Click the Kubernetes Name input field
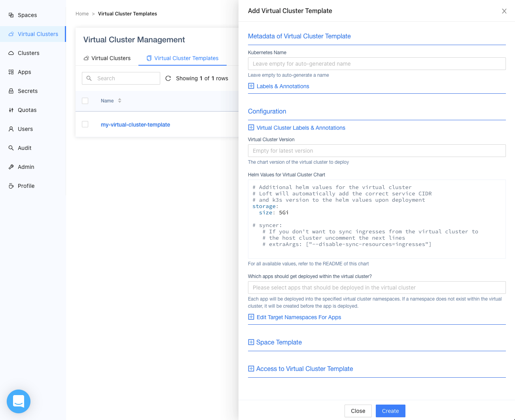Image resolution: width=515 pixels, height=420 pixels. (377, 64)
